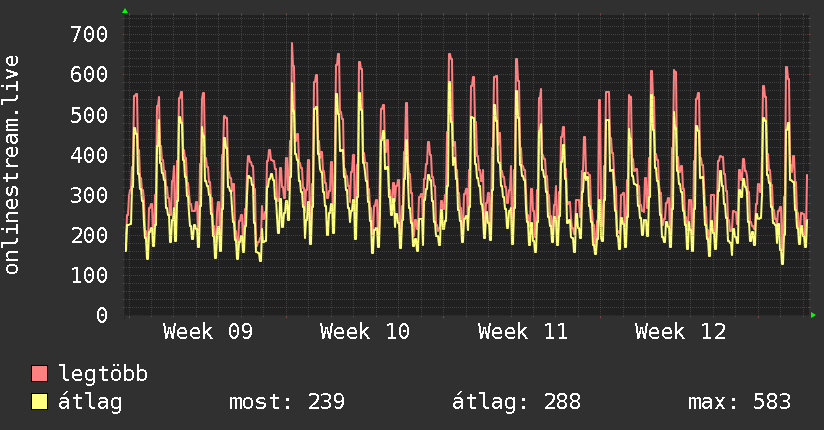The width and height of the screenshot is (824, 430).
Task: Click the 100 y-axis label
Action: click(x=89, y=275)
